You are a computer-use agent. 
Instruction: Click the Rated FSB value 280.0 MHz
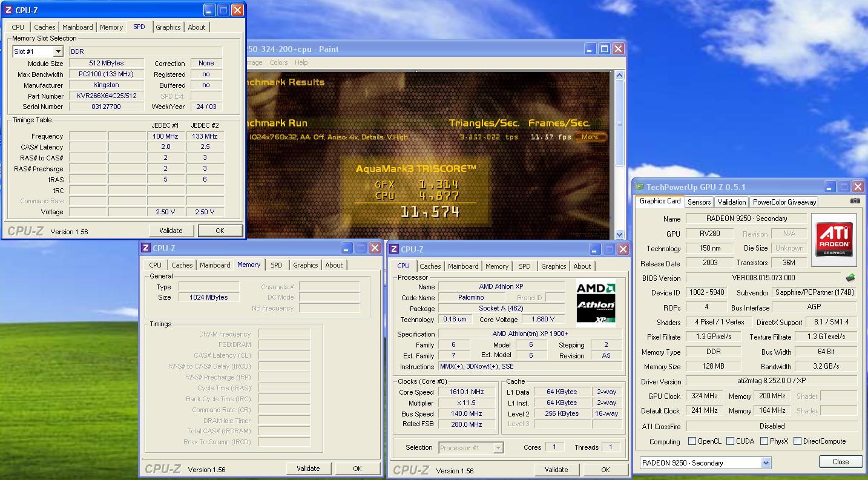(x=467, y=424)
